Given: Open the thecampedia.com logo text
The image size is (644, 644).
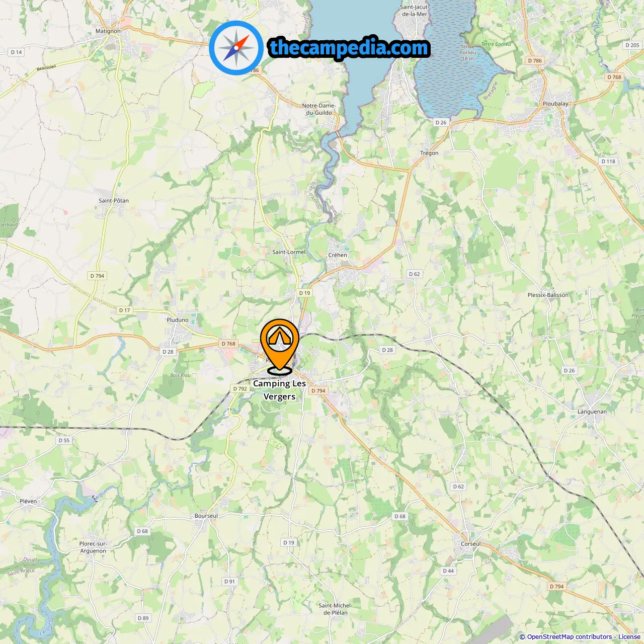Looking at the screenshot, I should (349, 48).
